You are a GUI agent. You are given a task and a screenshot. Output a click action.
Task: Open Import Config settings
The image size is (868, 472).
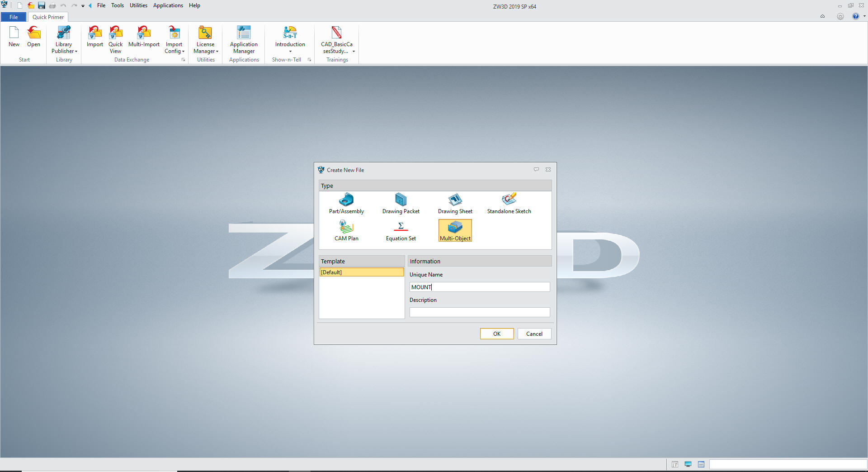(174, 39)
